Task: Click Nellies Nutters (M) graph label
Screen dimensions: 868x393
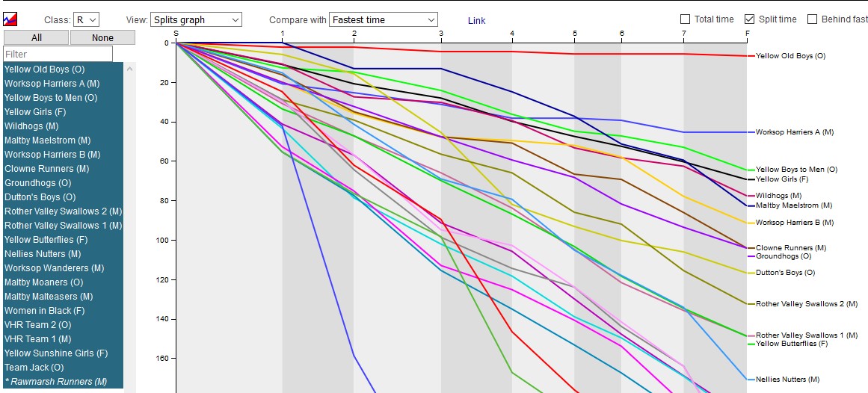Action: tap(787, 380)
